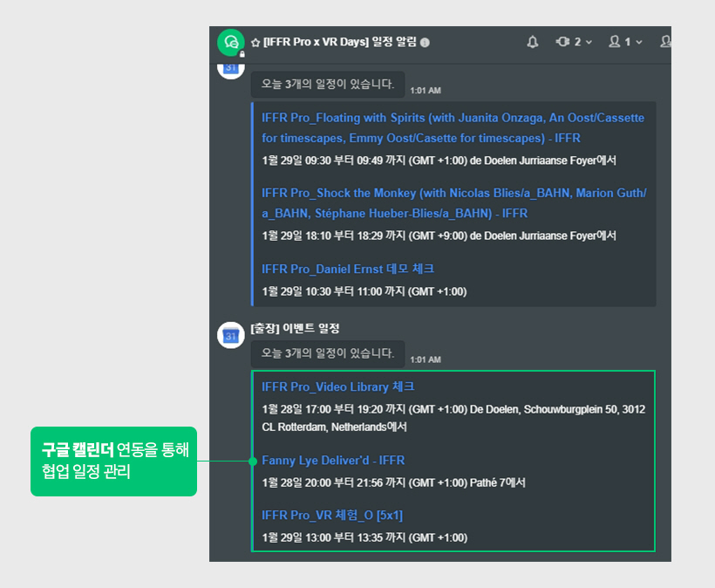Click the 구글 캘린더 green callout label

[113, 462]
